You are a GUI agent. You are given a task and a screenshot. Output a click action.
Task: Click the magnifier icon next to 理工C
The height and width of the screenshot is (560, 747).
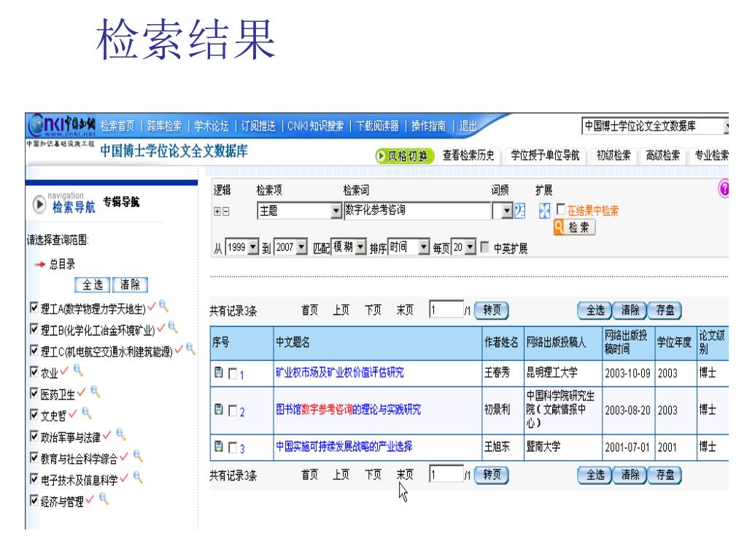(x=190, y=349)
